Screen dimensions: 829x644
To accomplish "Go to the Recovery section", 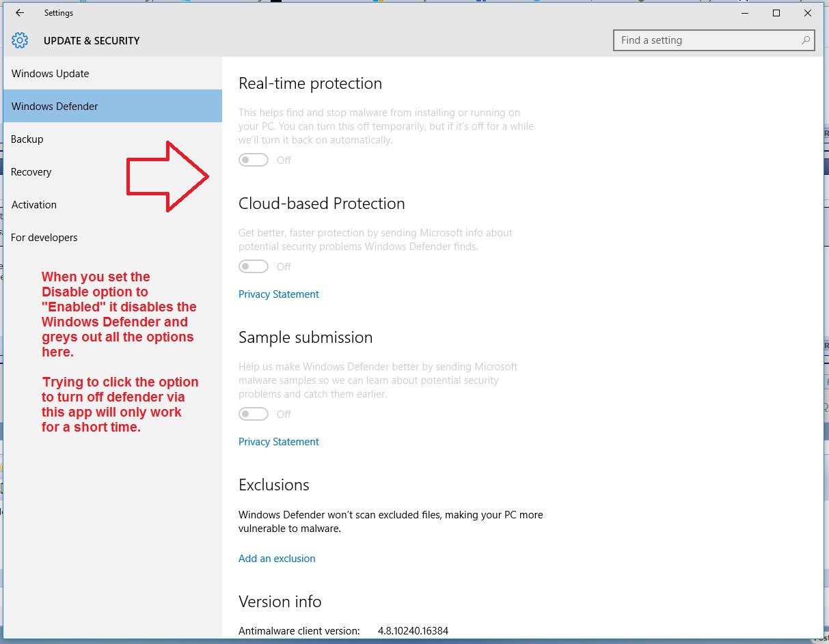I will 113,171.
